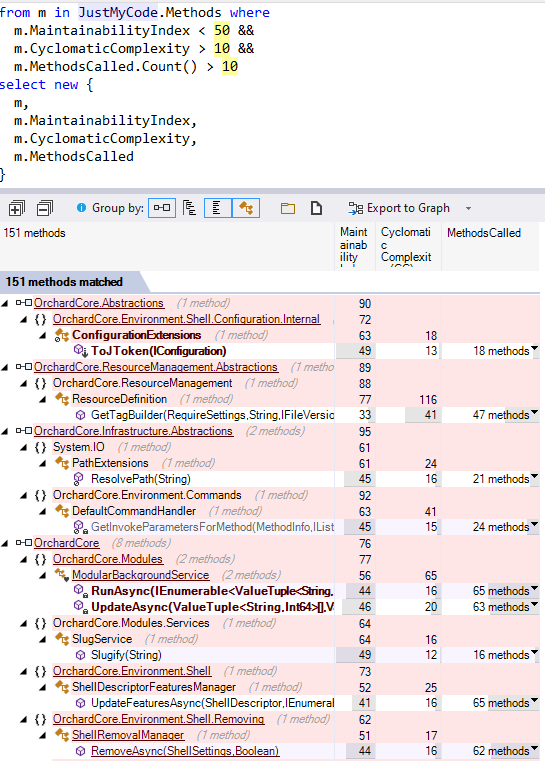Collapse the ShellDescriptorFeaturesManager class node
Image resolution: width=545 pixels, height=761 pixels.
[x=43, y=688]
